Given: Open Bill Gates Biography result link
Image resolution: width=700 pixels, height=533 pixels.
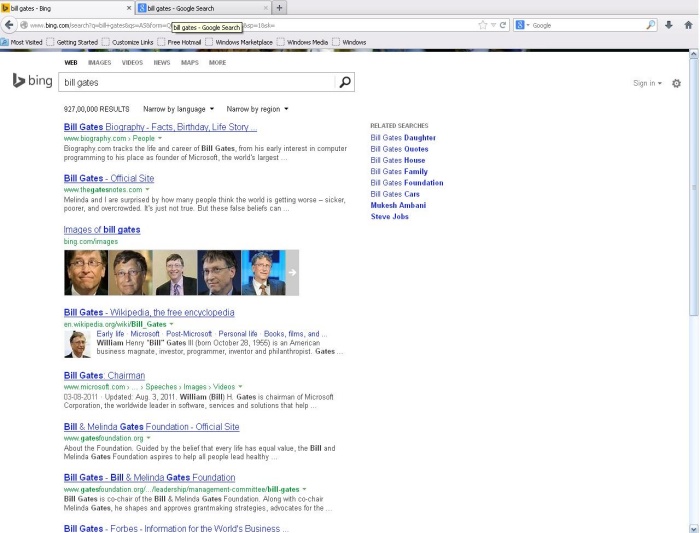Looking at the screenshot, I should 160,127.
